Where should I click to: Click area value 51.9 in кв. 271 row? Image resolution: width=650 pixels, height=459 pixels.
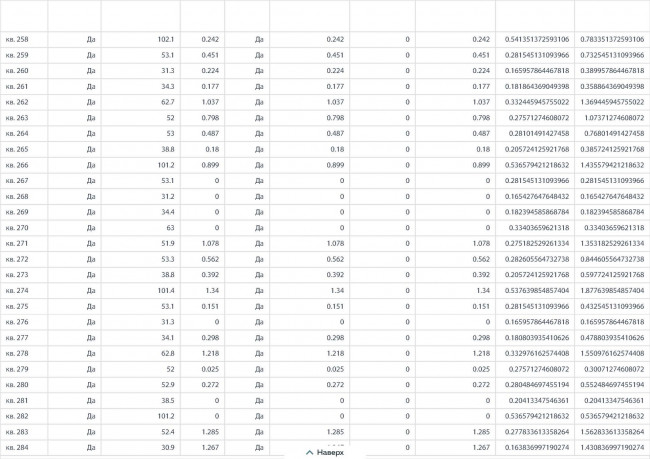click(x=168, y=243)
